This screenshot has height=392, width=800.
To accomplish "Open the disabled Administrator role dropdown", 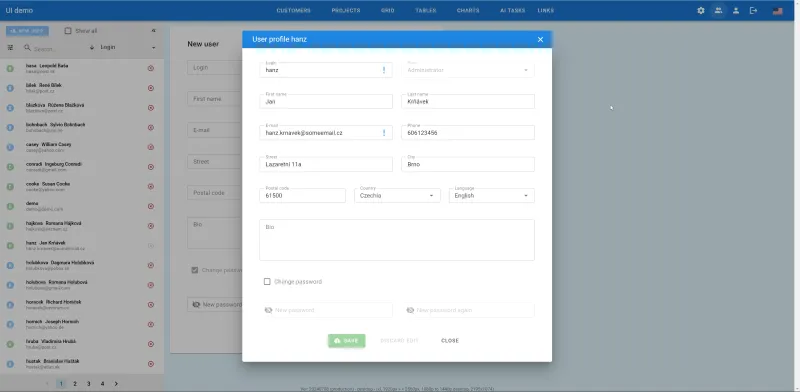I will [468, 70].
